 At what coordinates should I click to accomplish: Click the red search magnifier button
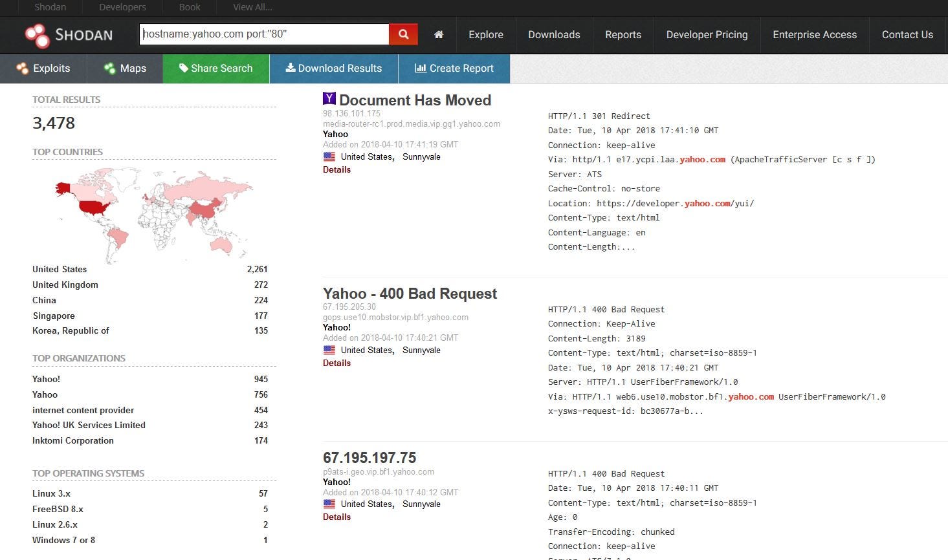403,34
